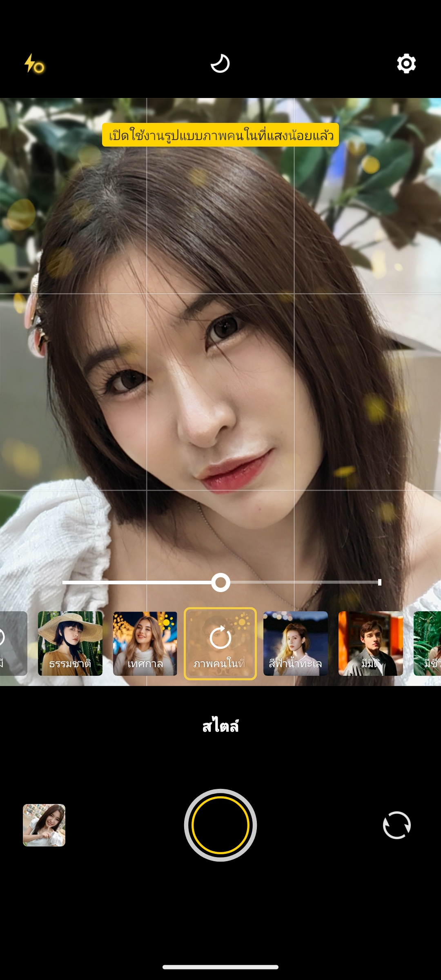Tap the สไตล์ mode label
This screenshot has height=980, width=441.
coord(220,726)
